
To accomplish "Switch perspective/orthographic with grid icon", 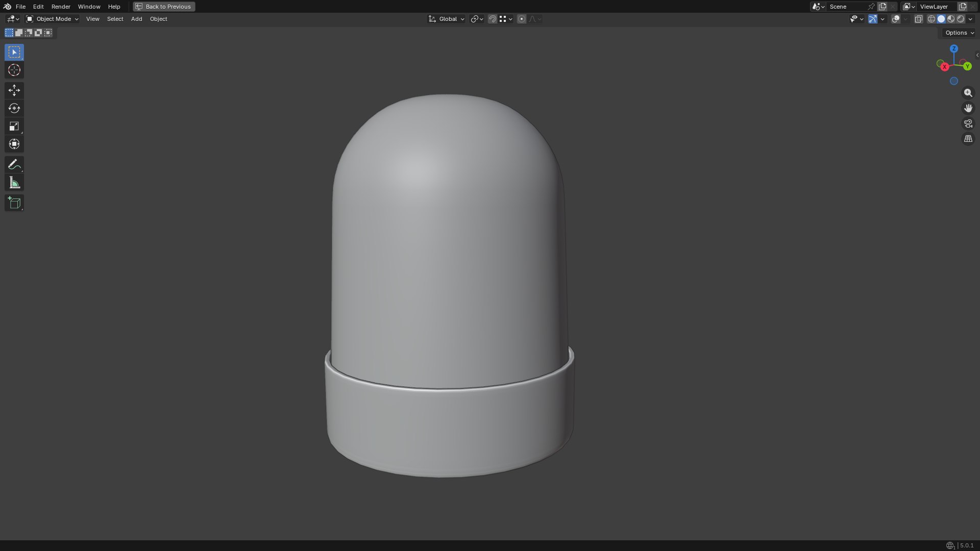I will tap(968, 139).
